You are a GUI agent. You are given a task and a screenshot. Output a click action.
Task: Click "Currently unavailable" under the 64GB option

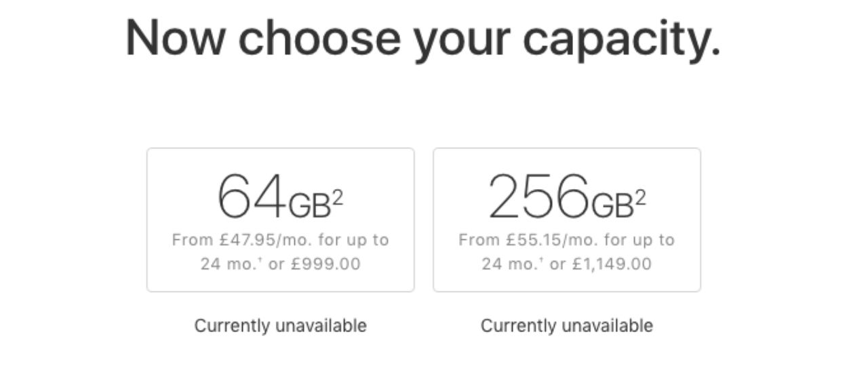click(x=280, y=326)
